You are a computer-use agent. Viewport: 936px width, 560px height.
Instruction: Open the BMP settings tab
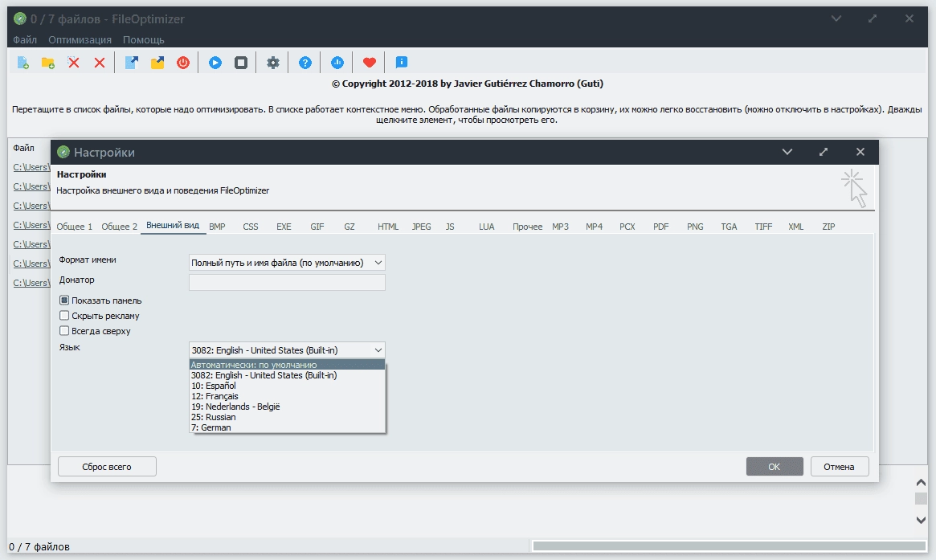point(217,227)
